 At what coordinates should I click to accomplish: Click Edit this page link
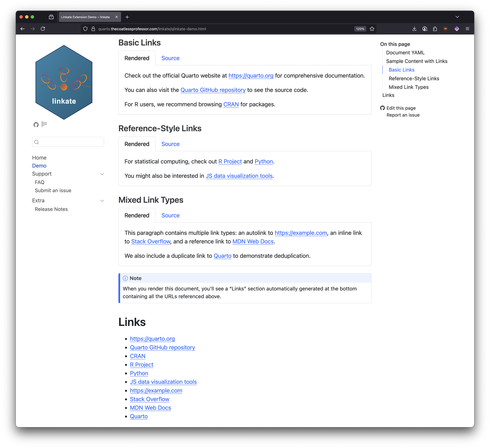point(401,108)
